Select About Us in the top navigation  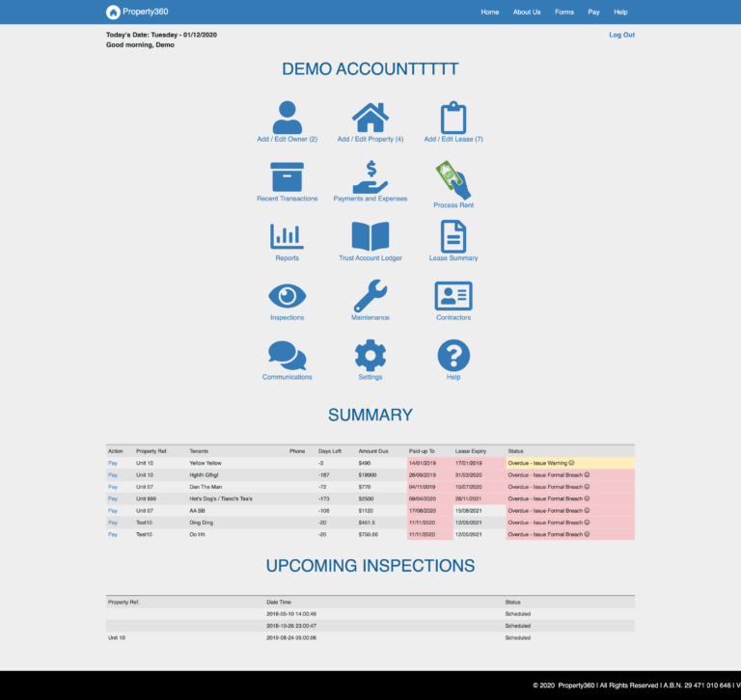click(x=527, y=13)
